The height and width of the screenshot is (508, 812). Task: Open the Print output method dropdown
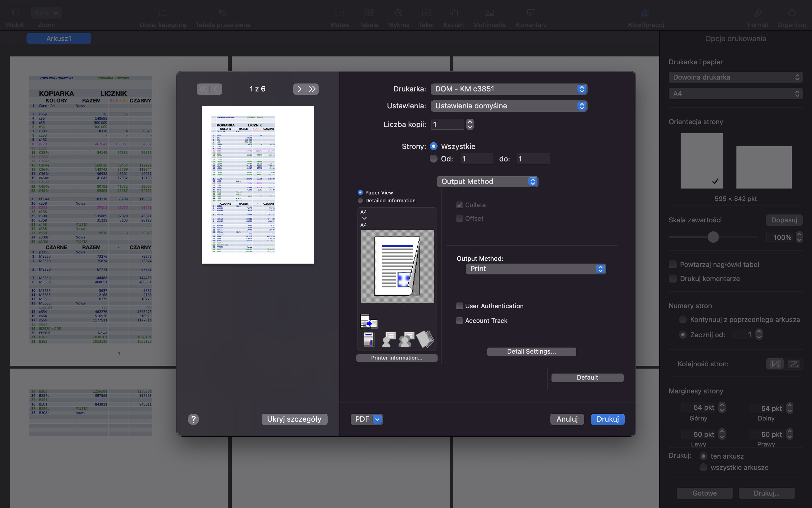[x=535, y=269]
